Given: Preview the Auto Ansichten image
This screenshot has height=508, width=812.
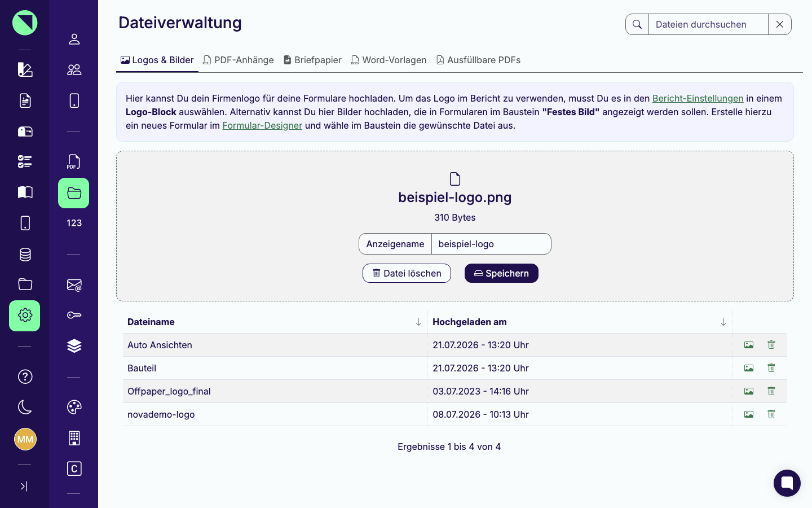Looking at the screenshot, I should point(749,345).
